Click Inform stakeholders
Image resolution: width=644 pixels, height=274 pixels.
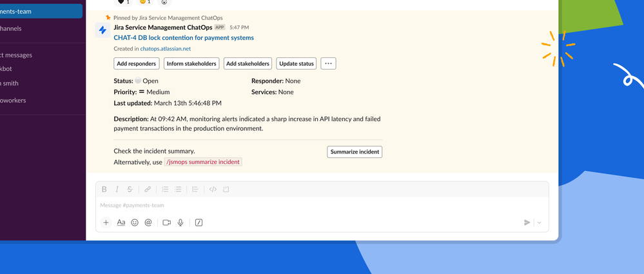click(x=191, y=64)
